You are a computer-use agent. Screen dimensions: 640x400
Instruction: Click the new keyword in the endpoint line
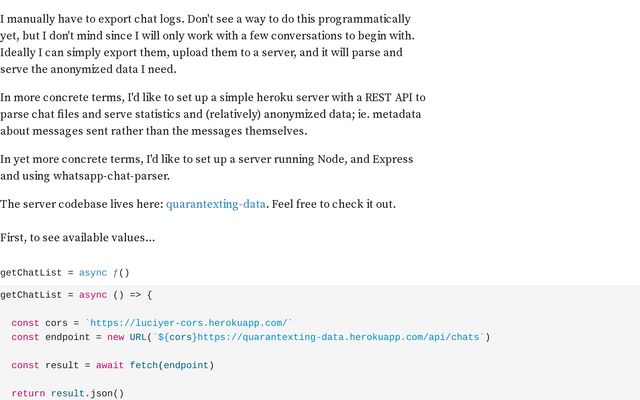[116, 337]
